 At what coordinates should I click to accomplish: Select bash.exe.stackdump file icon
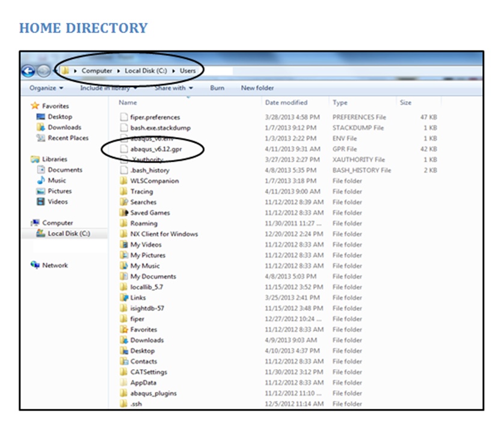click(124, 127)
